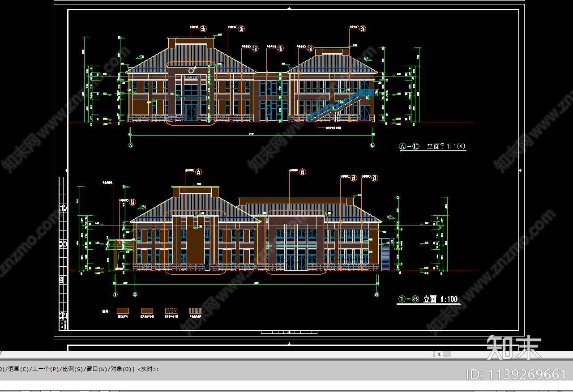The image size is (573, 392).
Task: Select the green axis bubble 1 under the lower elevation
Action: (115, 295)
